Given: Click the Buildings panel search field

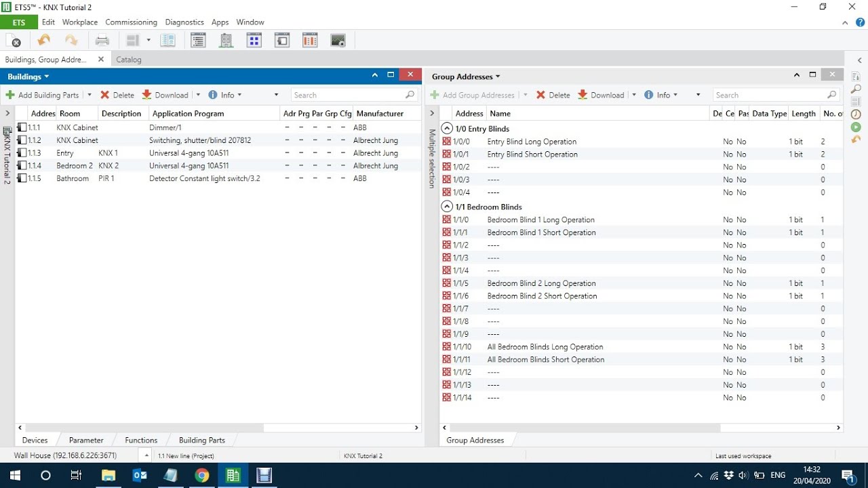Looking at the screenshot, I should point(355,95).
